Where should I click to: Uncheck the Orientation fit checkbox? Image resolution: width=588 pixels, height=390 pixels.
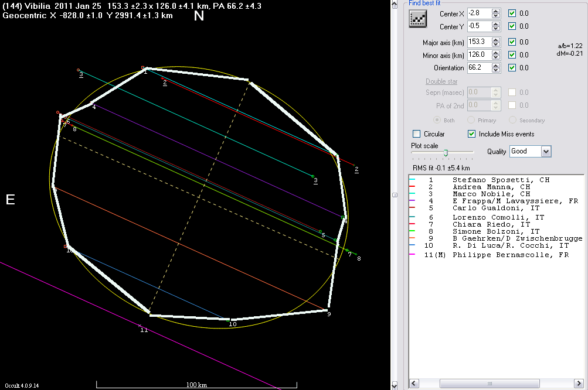click(512, 68)
